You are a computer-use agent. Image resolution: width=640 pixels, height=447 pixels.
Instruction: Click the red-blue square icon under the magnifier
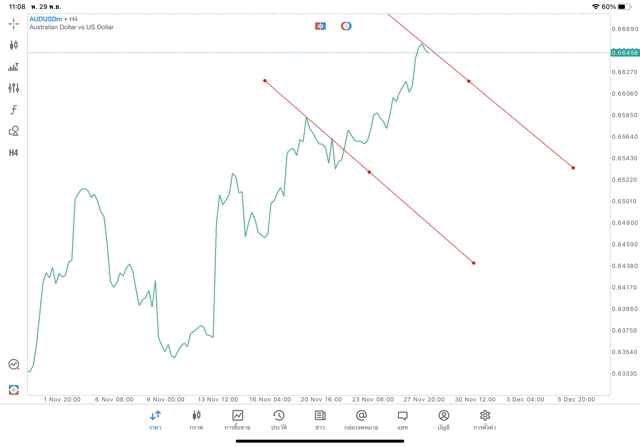click(14, 389)
